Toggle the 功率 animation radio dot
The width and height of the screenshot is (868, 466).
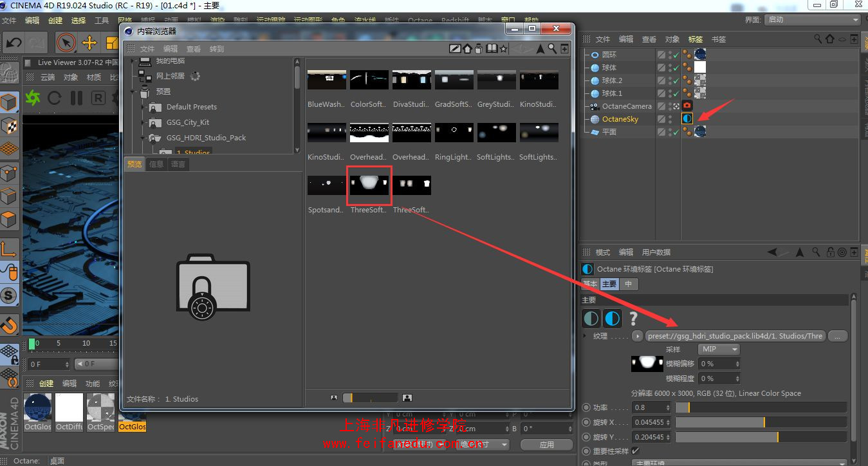[x=586, y=407]
